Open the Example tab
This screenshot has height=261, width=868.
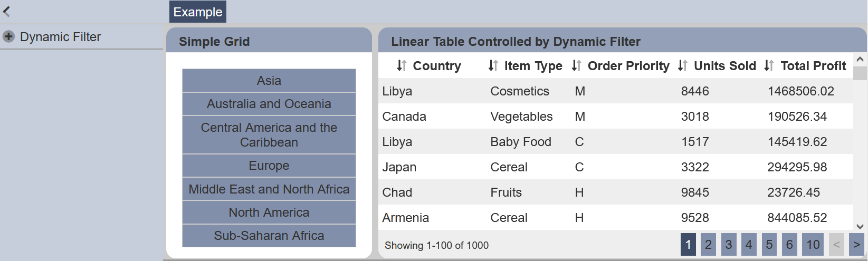(198, 12)
